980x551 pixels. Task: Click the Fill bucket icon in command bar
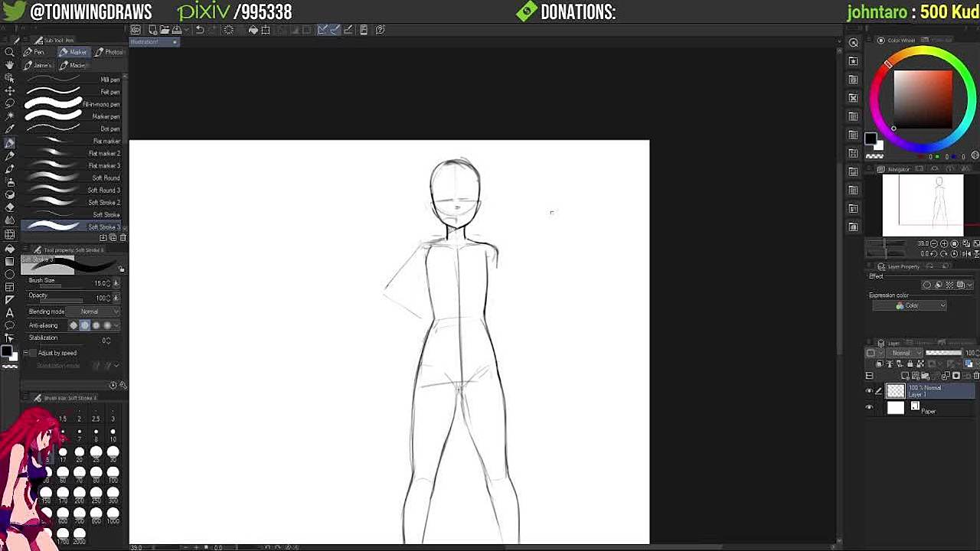click(253, 30)
